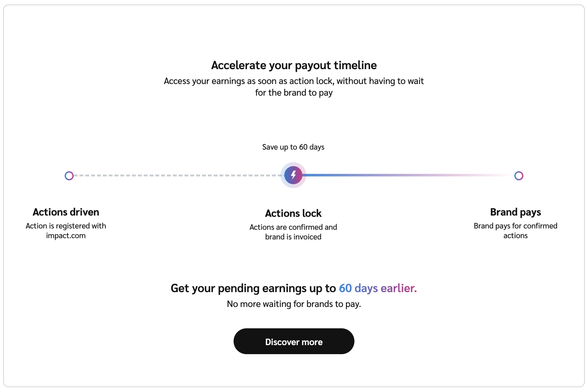Screen dimensions: 588x391
Task: Click the 'Actions lock' title
Action: tap(293, 213)
